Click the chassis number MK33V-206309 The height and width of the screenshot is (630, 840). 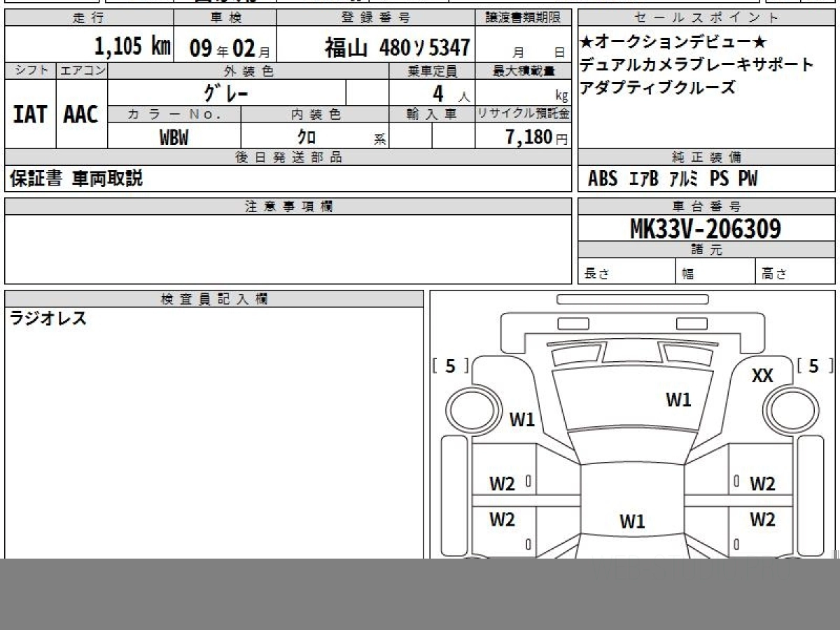(706, 228)
